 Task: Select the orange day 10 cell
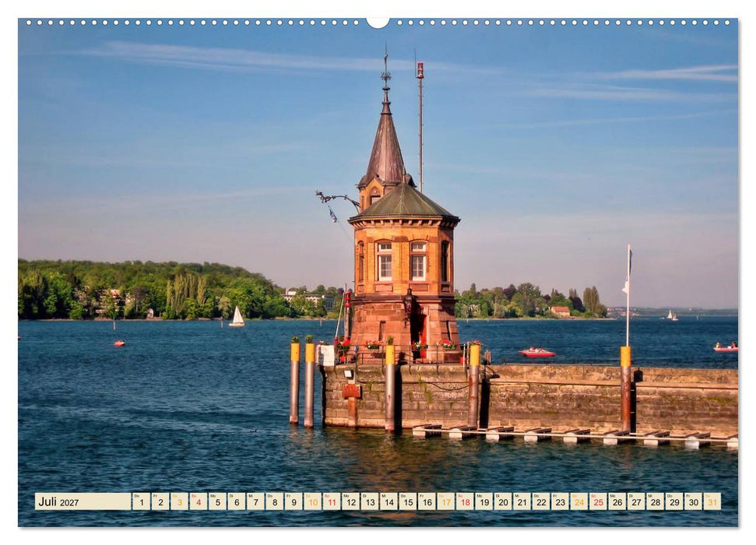(x=312, y=501)
